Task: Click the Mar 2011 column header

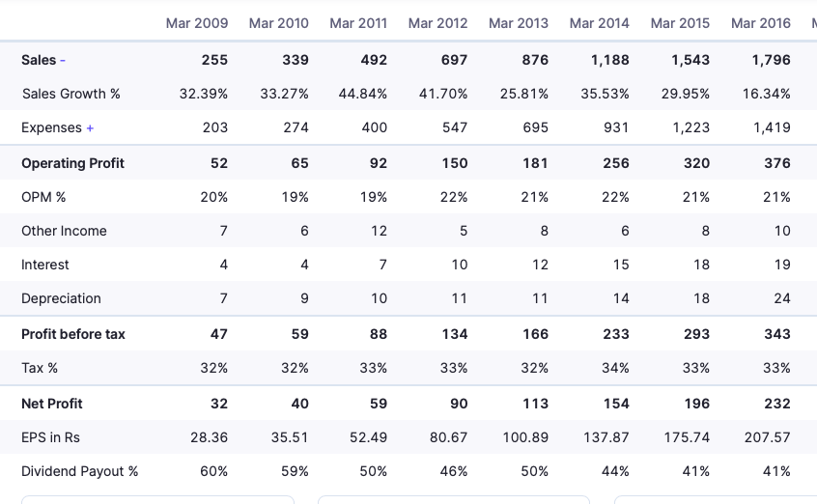Action: click(x=358, y=23)
